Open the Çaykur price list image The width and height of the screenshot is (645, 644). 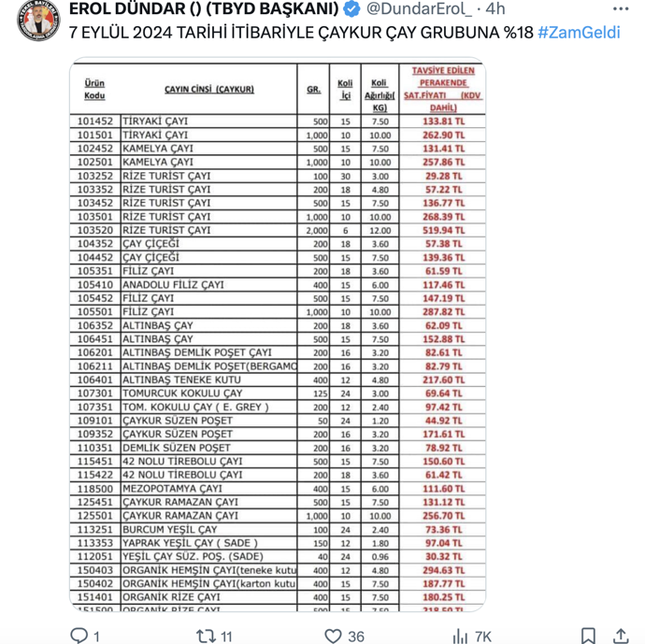coord(278,335)
